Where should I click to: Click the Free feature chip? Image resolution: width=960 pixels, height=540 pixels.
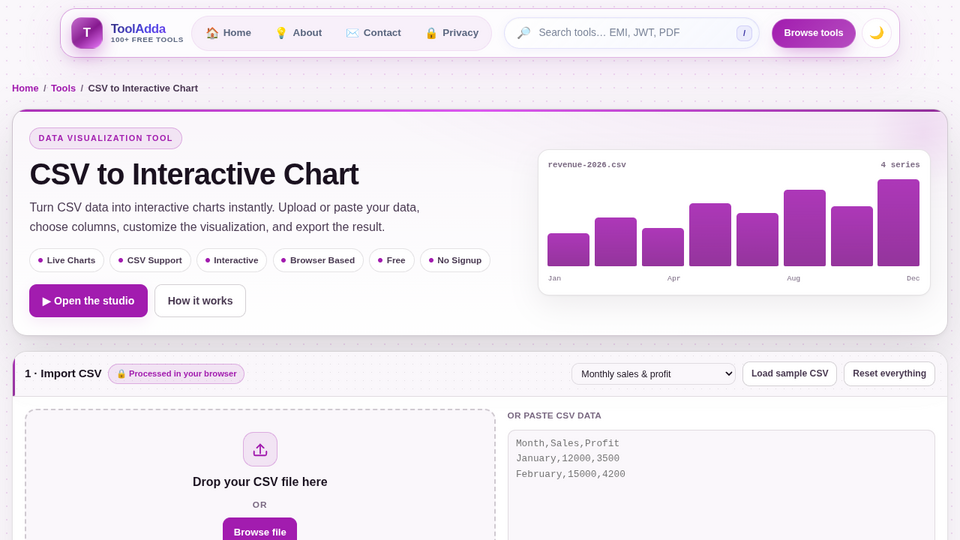pyautogui.click(x=392, y=260)
